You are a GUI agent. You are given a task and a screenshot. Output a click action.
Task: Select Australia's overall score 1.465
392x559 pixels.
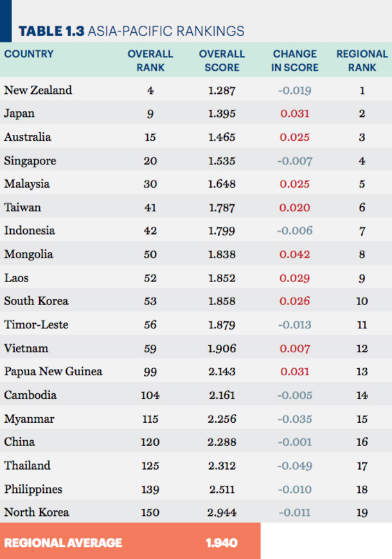pyautogui.click(x=222, y=138)
